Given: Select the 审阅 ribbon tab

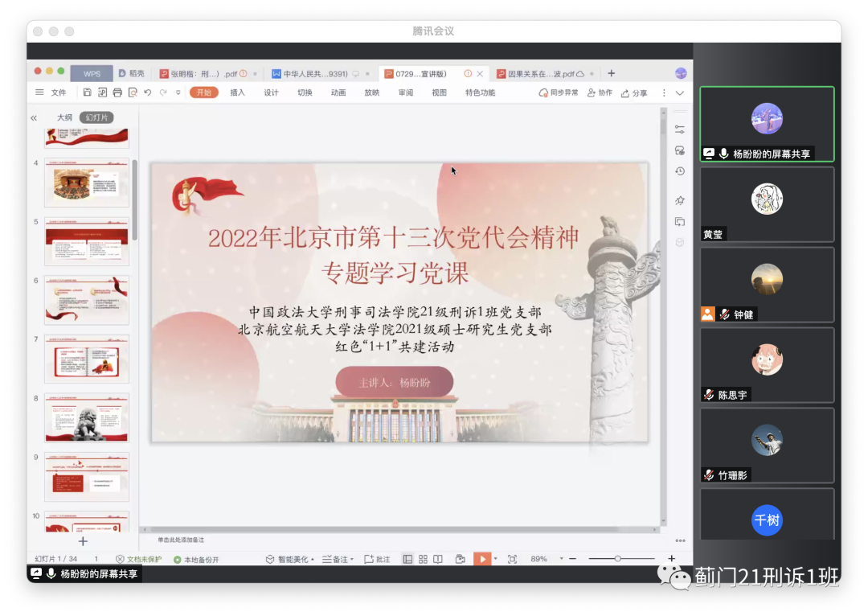Looking at the screenshot, I should (x=406, y=92).
